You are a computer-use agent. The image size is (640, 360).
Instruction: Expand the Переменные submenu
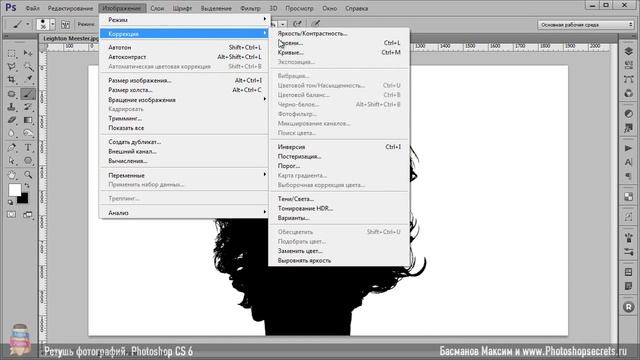coord(184,175)
